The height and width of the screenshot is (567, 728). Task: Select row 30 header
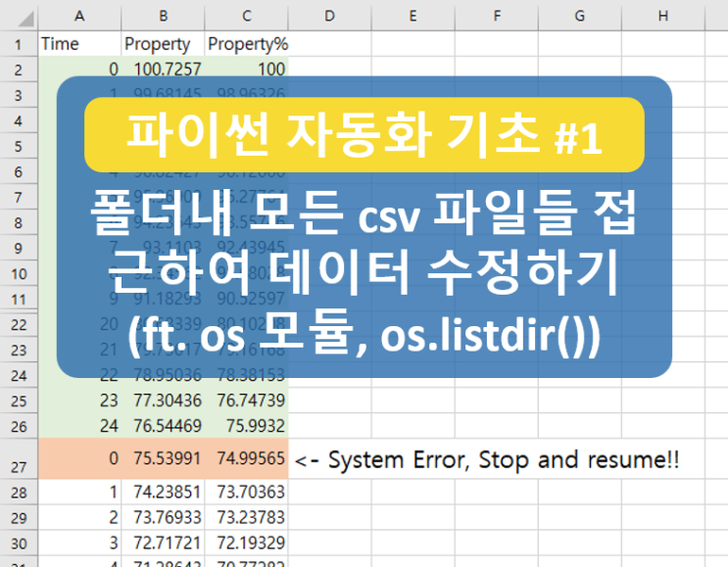19,543
